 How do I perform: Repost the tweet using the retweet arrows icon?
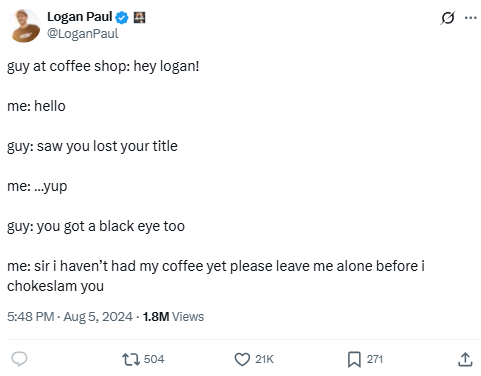[x=131, y=359]
